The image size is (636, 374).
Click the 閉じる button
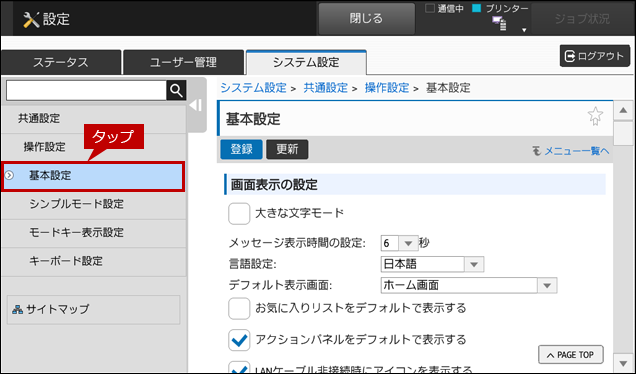tap(366, 19)
